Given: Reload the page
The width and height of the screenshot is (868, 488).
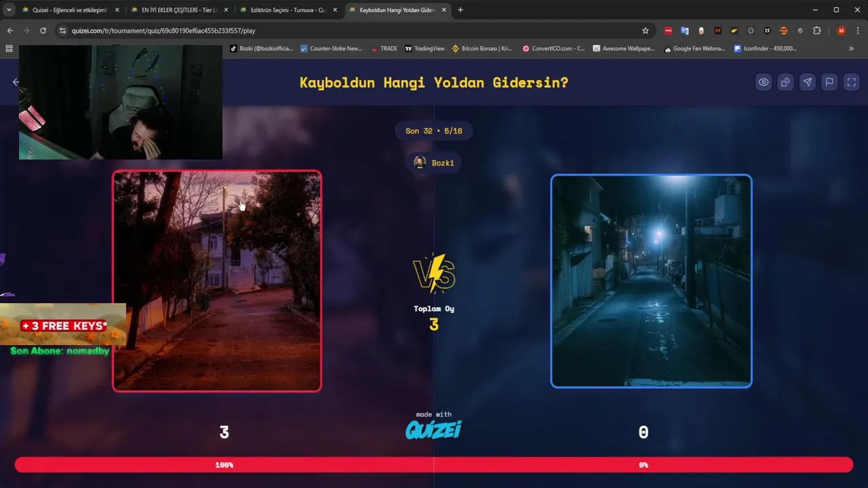Looking at the screenshot, I should tap(43, 30).
